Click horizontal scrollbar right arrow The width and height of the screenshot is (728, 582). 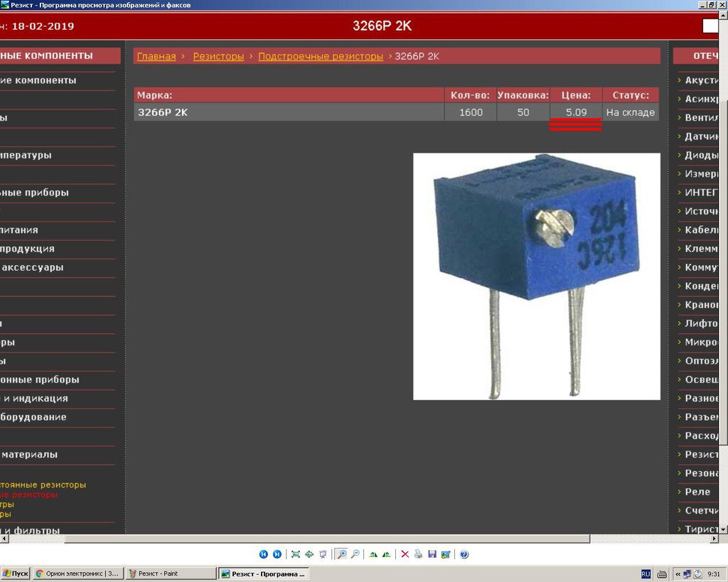pyautogui.click(x=714, y=539)
